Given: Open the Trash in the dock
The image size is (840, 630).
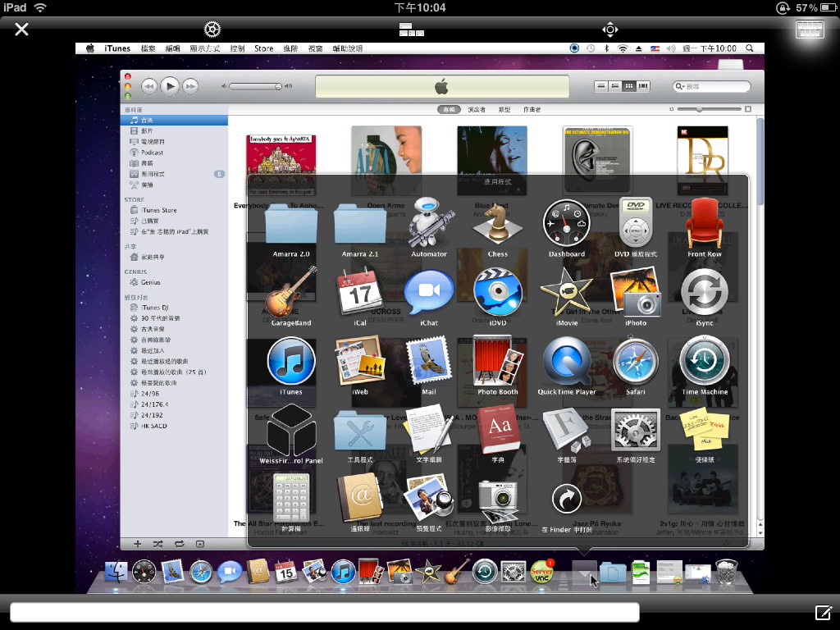Looking at the screenshot, I should 727,572.
